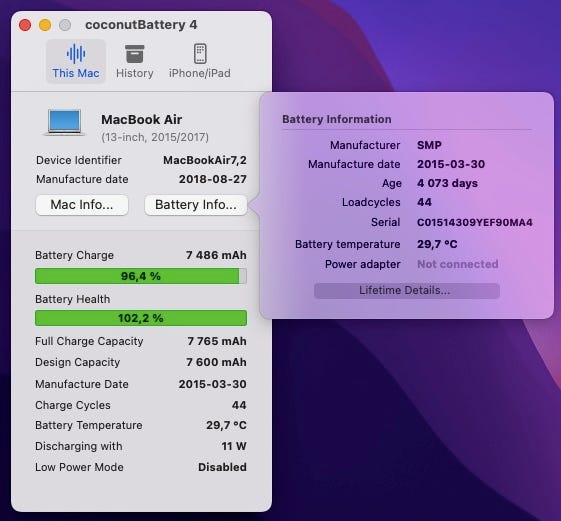Click the coconutBattery 4 window title
This screenshot has width=561, height=521.
click(x=141, y=25)
